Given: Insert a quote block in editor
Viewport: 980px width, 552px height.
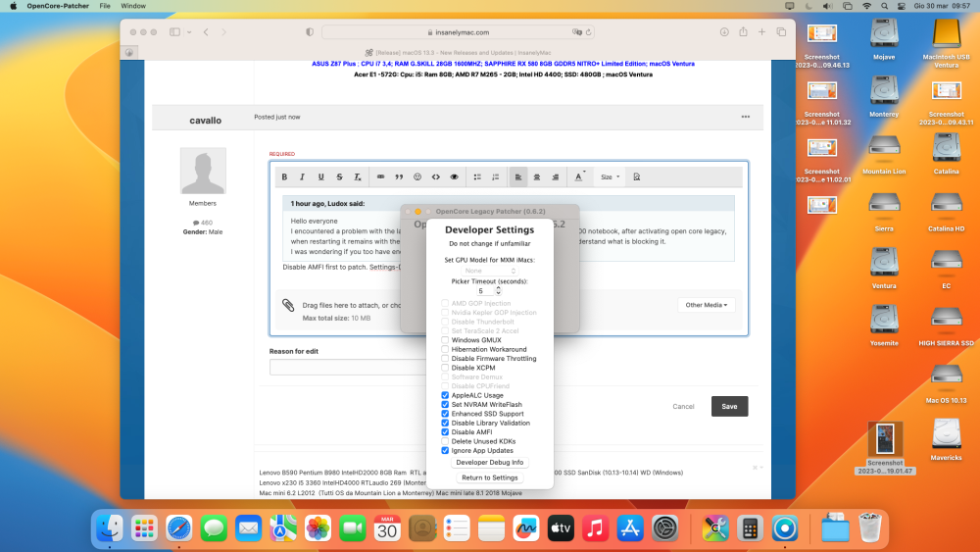Looking at the screenshot, I should 399,176.
